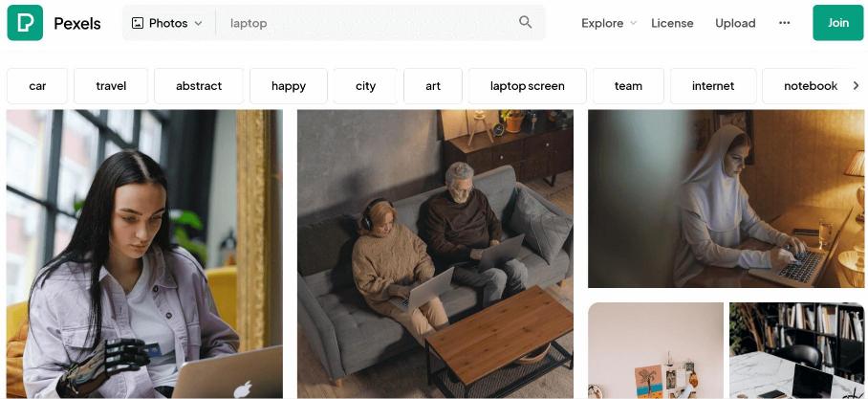Screen dimensions: 868x399
Task: Go to the Upload page
Action: [735, 23]
